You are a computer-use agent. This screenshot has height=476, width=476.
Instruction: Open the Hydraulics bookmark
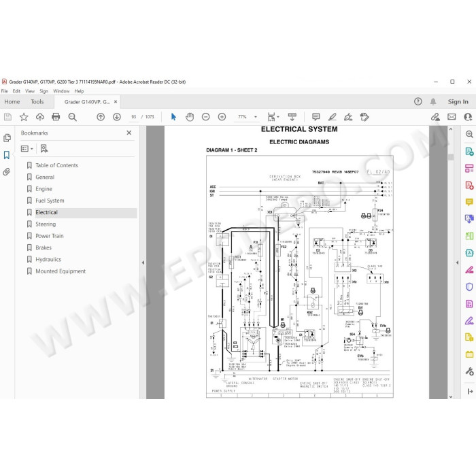tap(48, 260)
